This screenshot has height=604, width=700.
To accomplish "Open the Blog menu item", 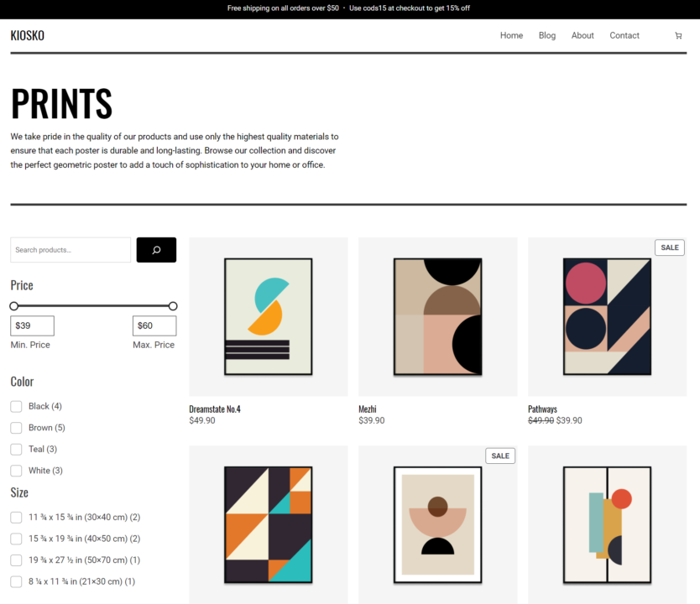I will pos(547,36).
